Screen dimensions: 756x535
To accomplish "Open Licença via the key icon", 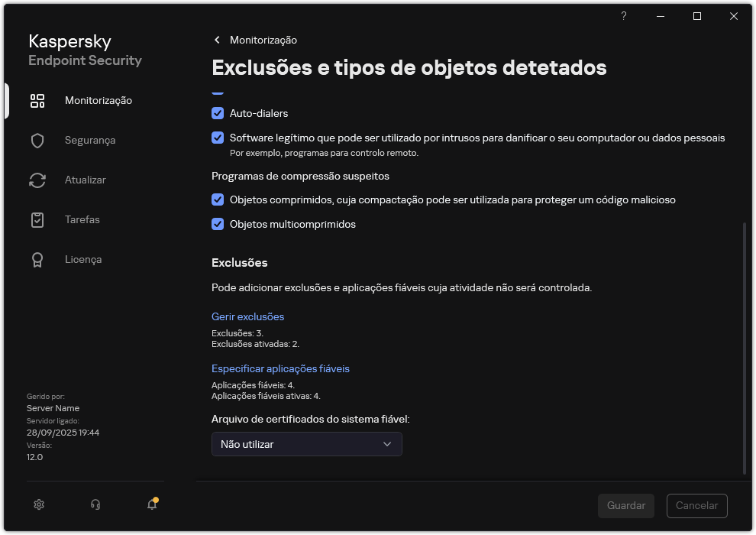I will tap(37, 259).
